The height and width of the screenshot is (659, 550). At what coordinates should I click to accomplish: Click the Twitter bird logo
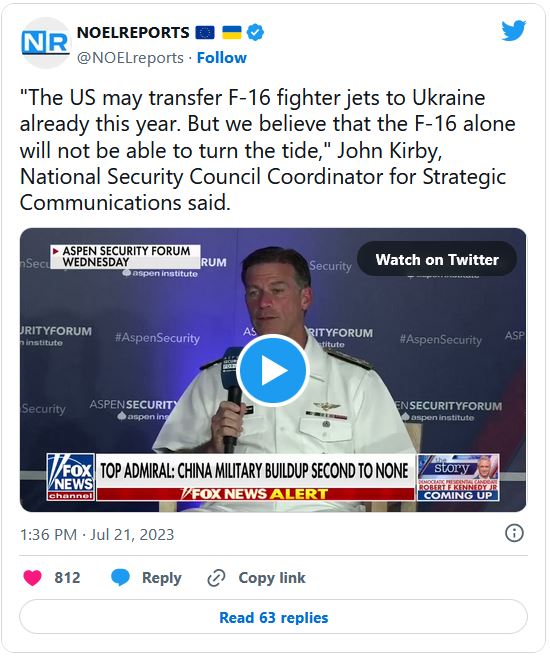513,31
